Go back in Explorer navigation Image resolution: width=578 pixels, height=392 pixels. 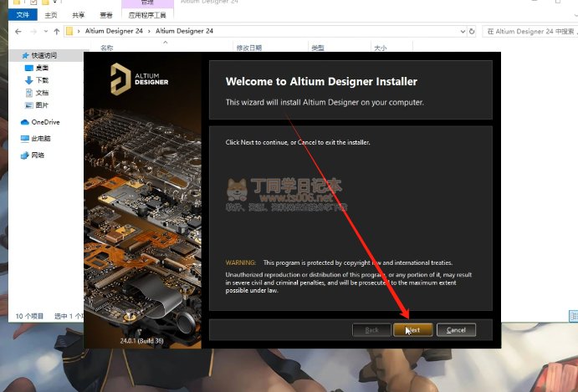[x=18, y=31]
